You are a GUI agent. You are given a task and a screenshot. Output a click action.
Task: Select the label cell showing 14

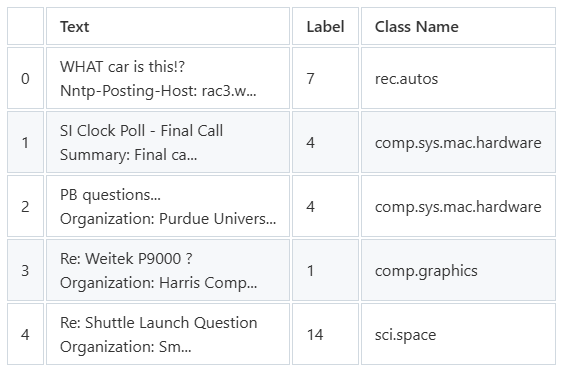pos(325,334)
